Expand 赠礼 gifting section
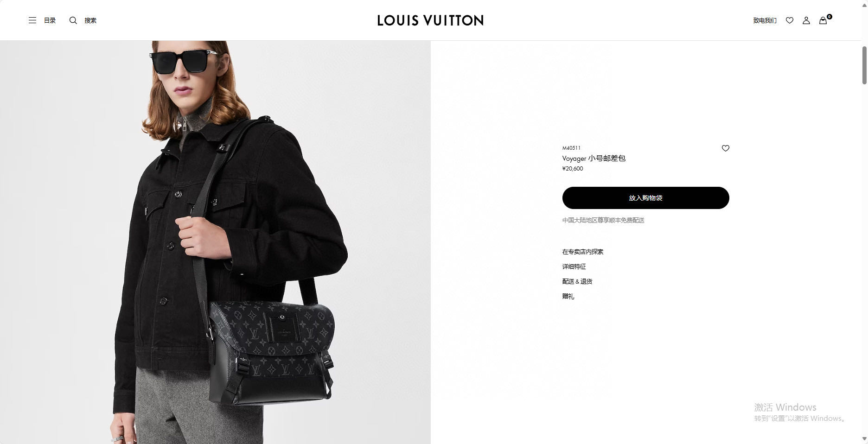Viewport: 868px width, 444px height. coord(568,296)
